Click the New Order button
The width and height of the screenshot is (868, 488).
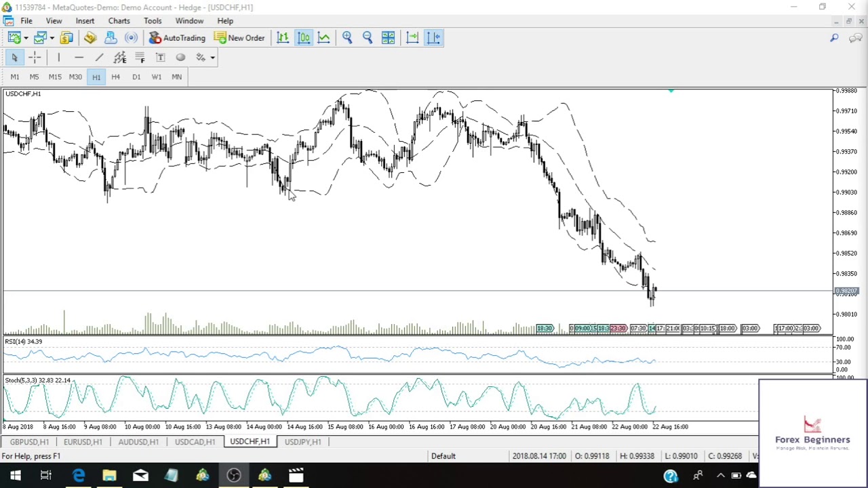(x=239, y=38)
